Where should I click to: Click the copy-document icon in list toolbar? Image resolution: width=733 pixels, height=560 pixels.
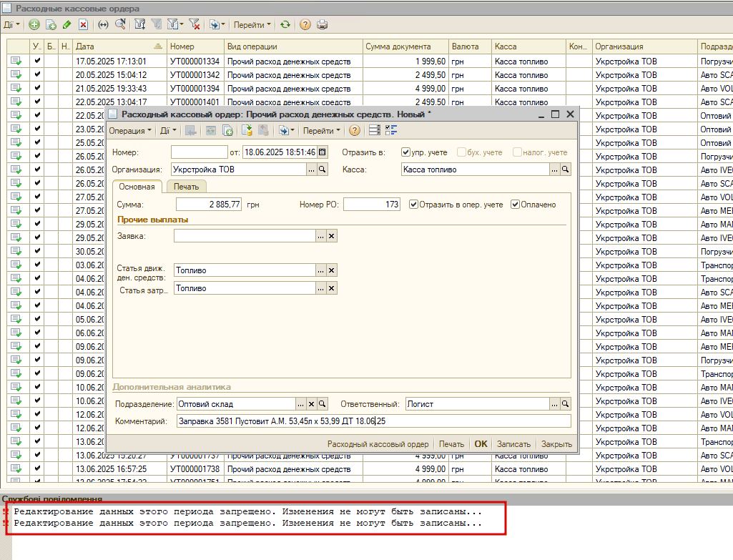coord(51,25)
